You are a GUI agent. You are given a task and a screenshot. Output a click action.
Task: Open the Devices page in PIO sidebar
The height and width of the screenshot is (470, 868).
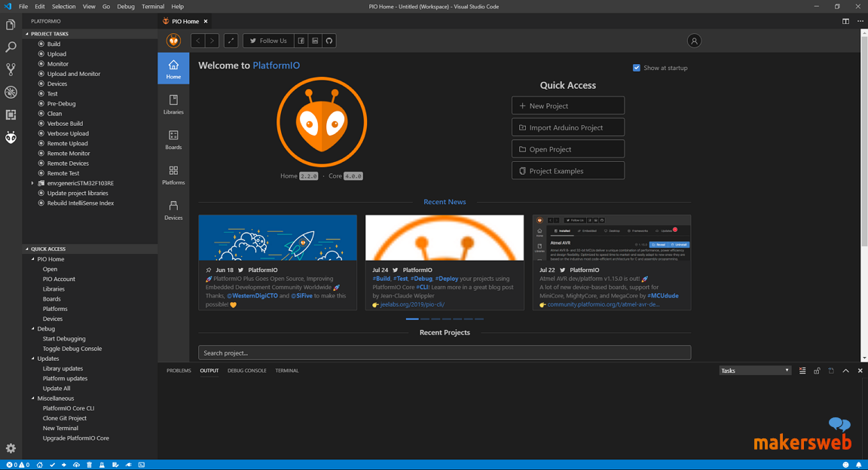click(173, 210)
